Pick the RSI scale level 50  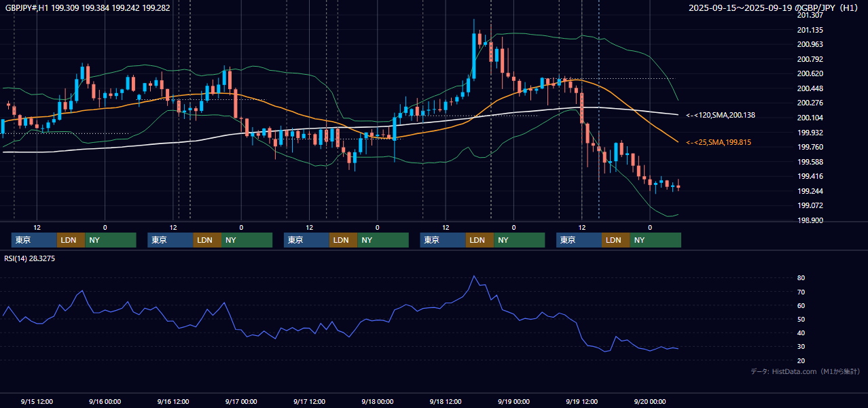pos(801,319)
